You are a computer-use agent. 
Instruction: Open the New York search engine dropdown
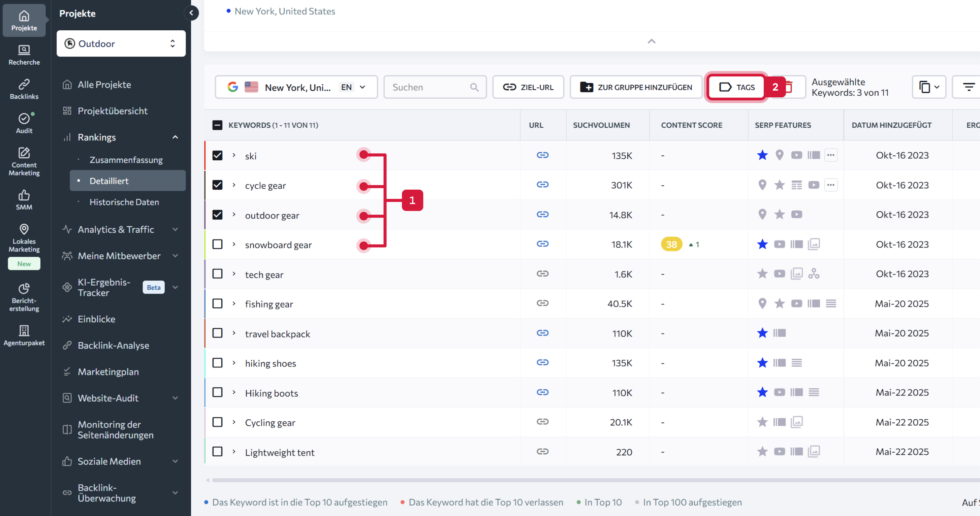point(296,88)
